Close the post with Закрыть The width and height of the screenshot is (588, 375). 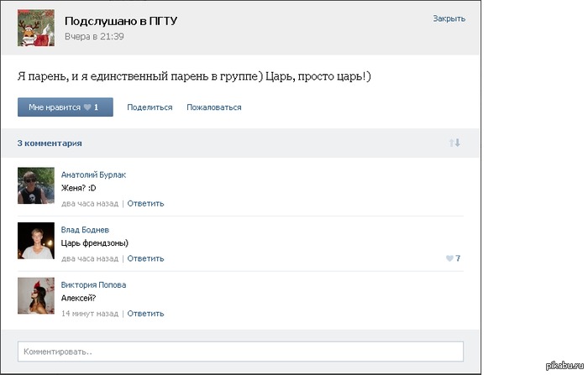click(x=449, y=18)
